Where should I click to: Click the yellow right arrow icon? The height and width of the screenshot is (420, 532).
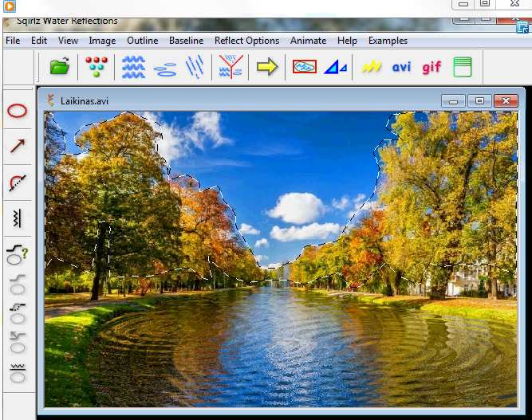point(267,67)
